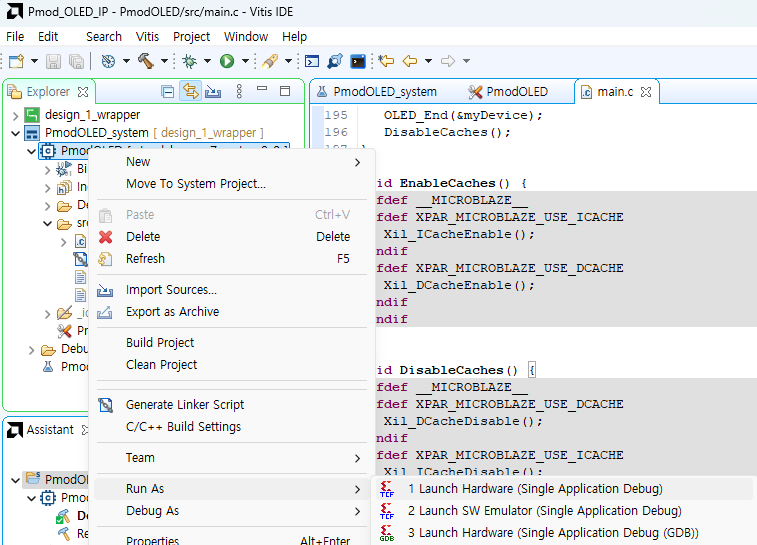757x545 pixels.
Task: Open the Search menu
Action: [x=104, y=37]
